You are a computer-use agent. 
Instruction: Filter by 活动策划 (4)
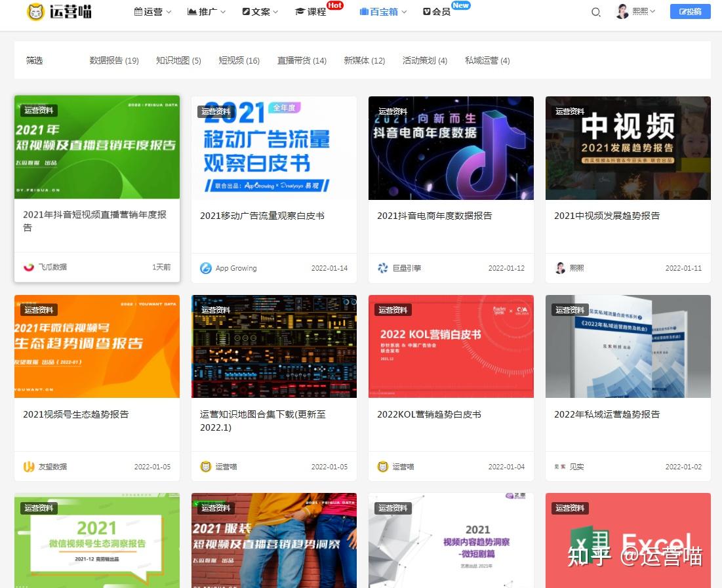(x=424, y=60)
